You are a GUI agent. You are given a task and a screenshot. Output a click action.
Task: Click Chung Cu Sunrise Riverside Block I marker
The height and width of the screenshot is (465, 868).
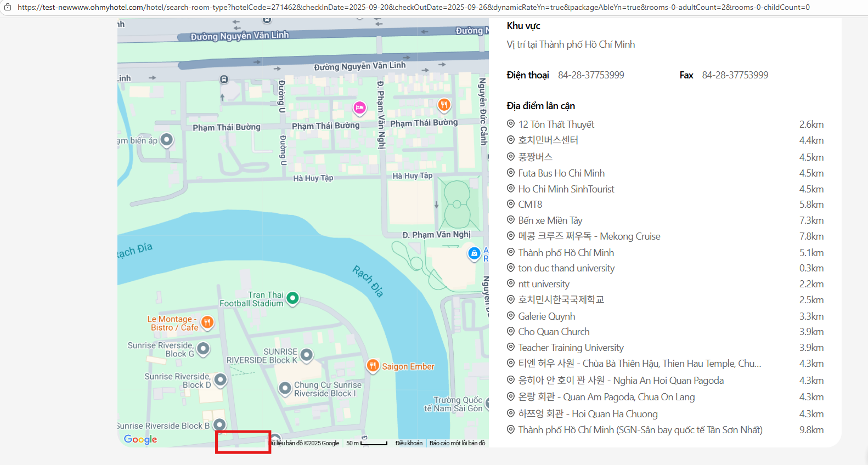[x=285, y=389]
